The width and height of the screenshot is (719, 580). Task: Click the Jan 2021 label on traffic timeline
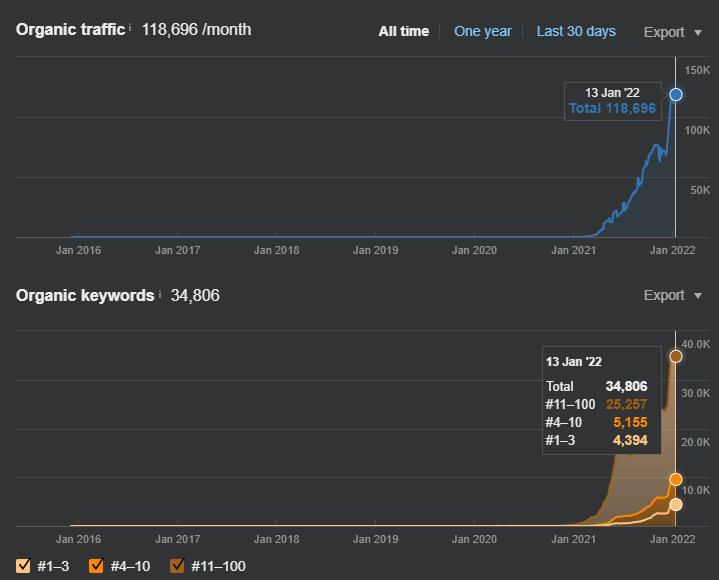pos(573,250)
